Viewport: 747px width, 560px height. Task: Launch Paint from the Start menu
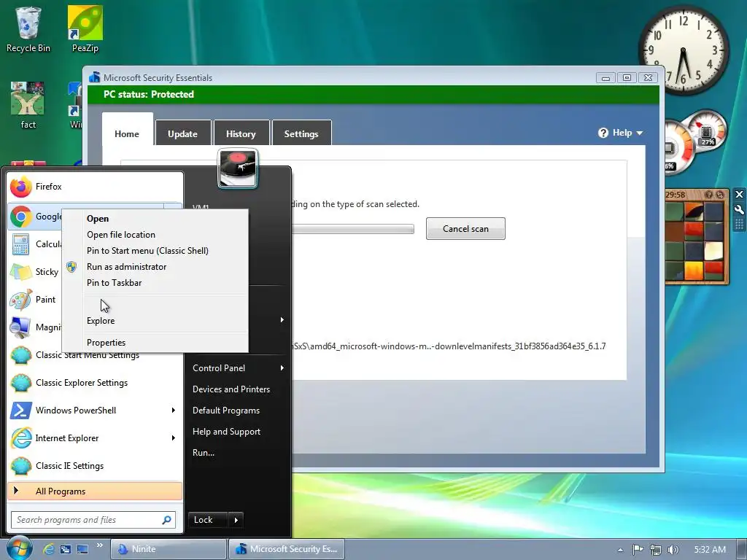click(x=34, y=300)
